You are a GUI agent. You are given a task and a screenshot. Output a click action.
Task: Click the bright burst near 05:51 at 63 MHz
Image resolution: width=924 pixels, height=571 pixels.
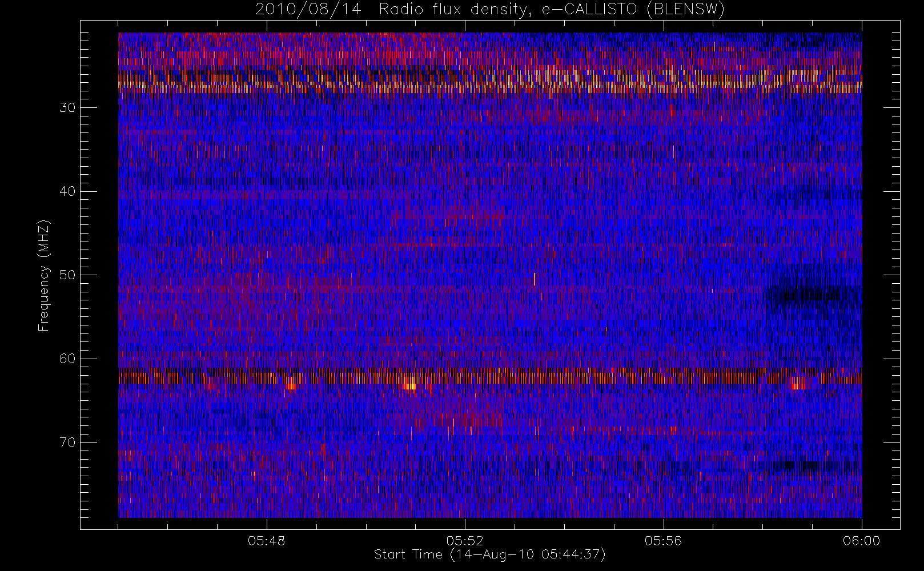[x=409, y=383]
